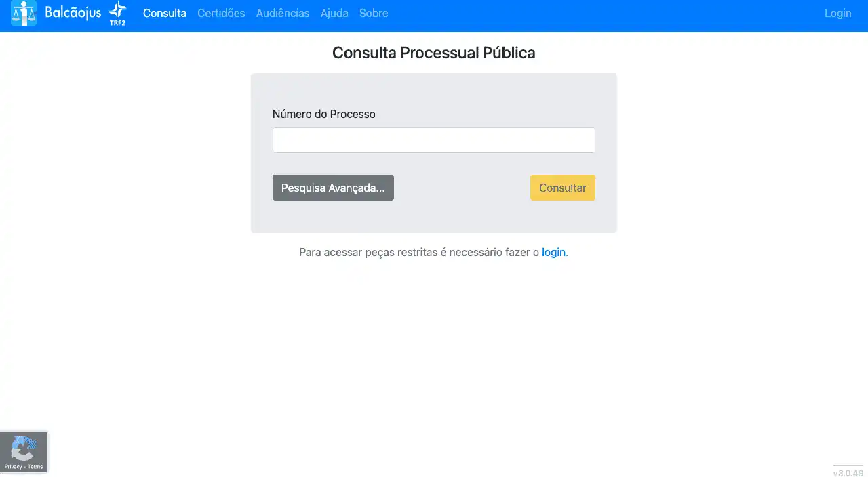Switch to the Audiências section
This screenshot has width=868, height=477.
pyautogui.click(x=283, y=13)
